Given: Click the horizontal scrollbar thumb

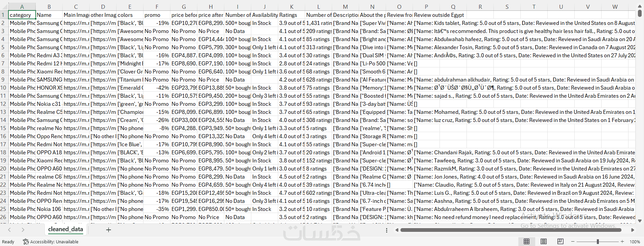Looking at the screenshot, I should (x=511, y=230).
